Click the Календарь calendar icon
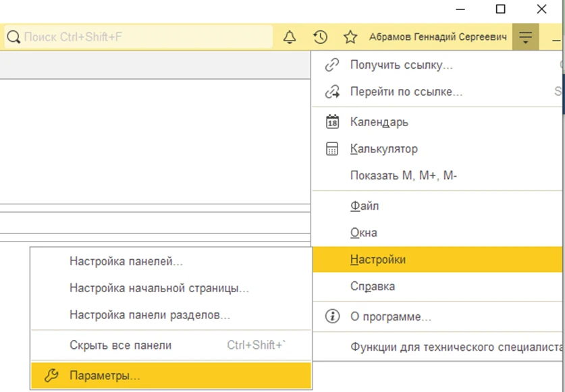The image size is (565, 392). point(331,122)
